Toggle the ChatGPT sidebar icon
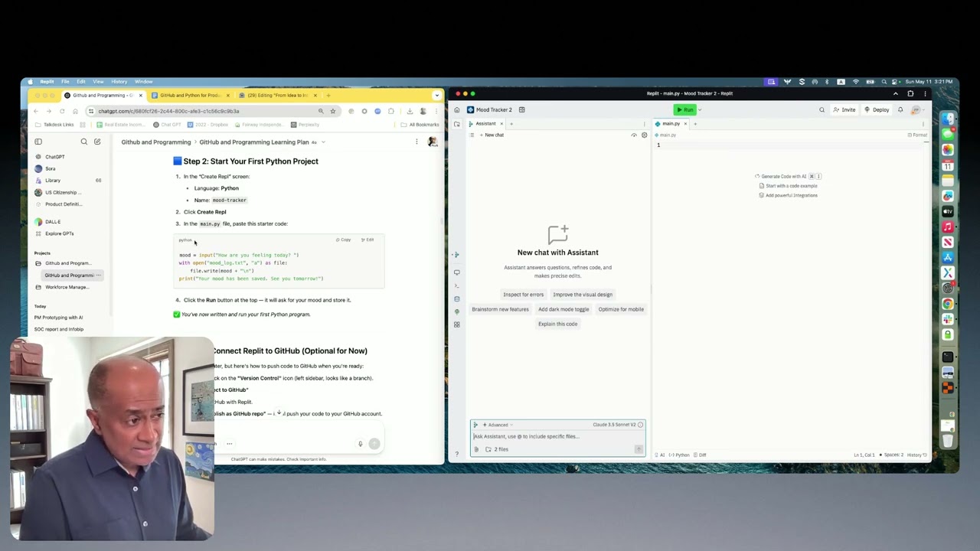The height and width of the screenshot is (551, 980). tap(38, 142)
